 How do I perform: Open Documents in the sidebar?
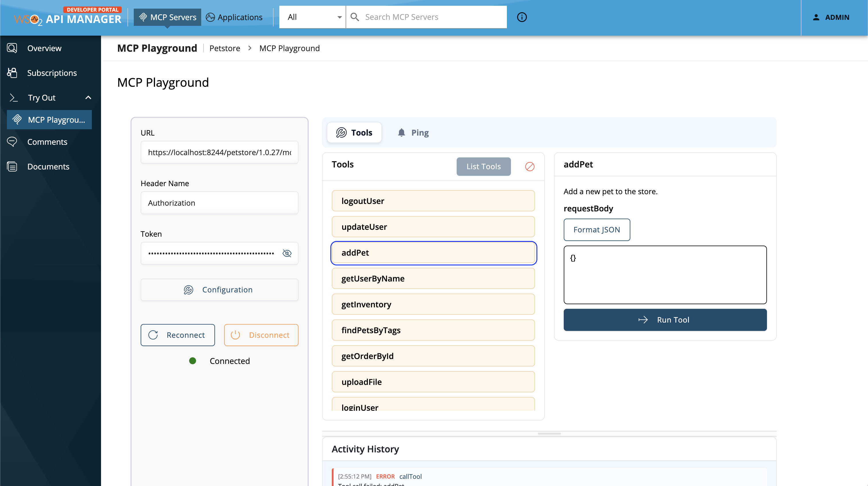[48, 167]
